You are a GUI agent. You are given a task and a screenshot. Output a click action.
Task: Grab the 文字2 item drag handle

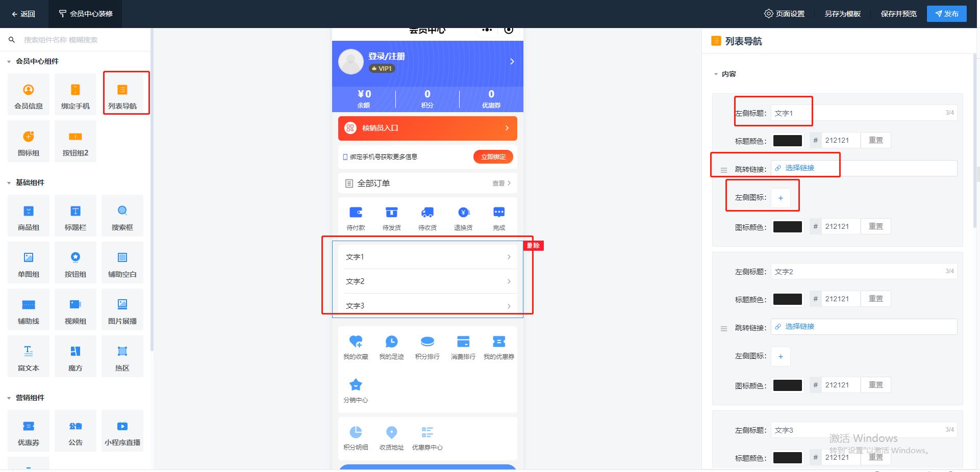(x=723, y=329)
